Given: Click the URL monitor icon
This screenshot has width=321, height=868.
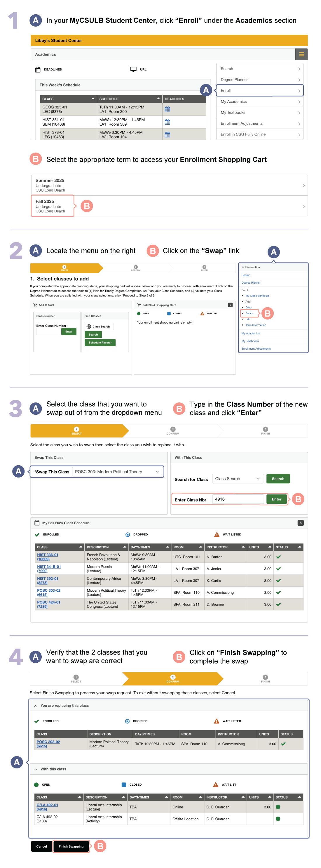Looking at the screenshot, I should [x=133, y=70].
